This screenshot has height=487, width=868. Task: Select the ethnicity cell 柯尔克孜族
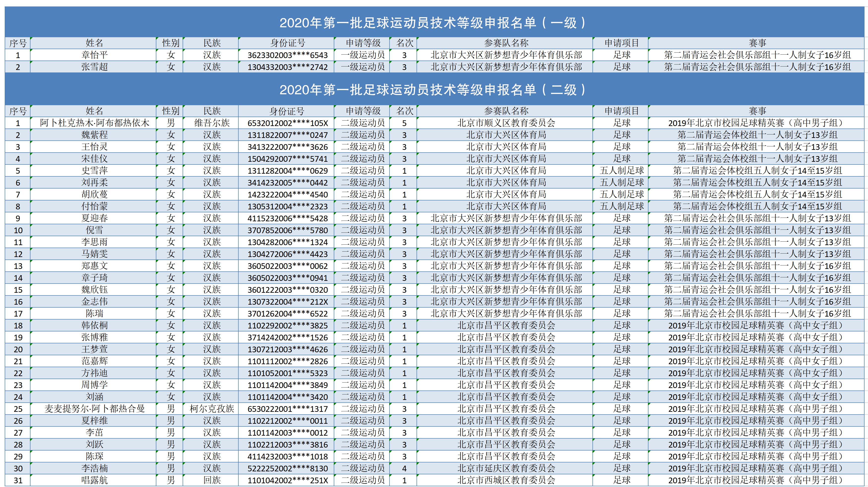point(212,409)
